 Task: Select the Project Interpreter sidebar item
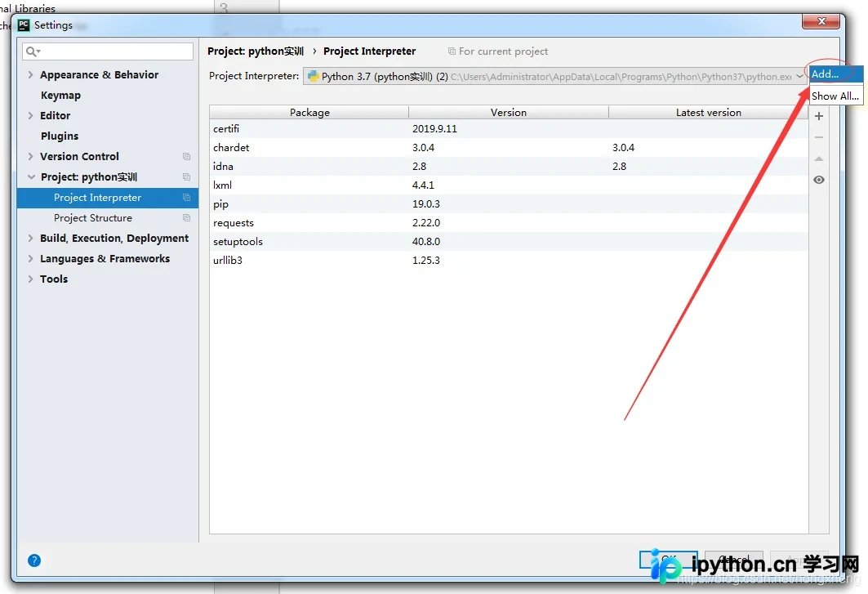point(108,198)
